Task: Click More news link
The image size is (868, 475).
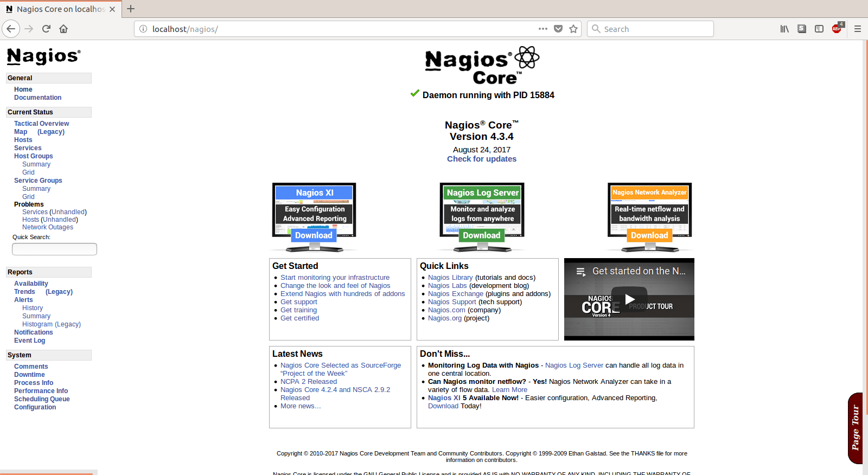Action: tap(301, 406)
